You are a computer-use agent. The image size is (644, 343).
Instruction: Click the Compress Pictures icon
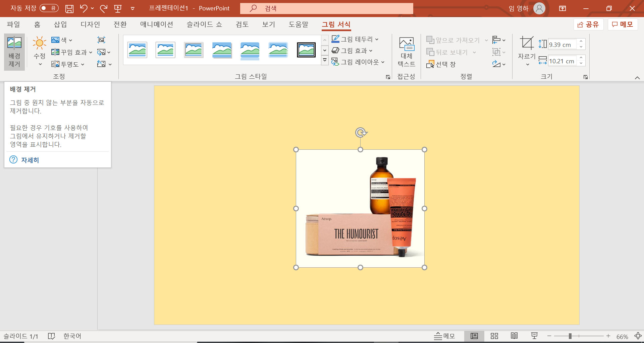pyautogui.click(x=101, y=40)
